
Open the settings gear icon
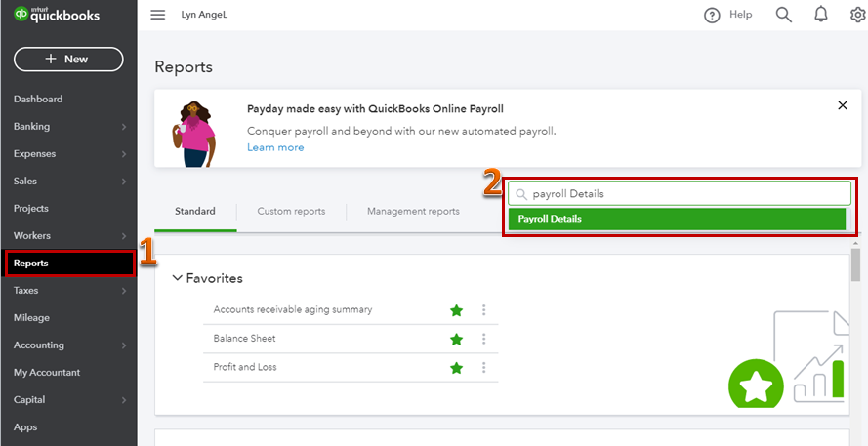858,15
